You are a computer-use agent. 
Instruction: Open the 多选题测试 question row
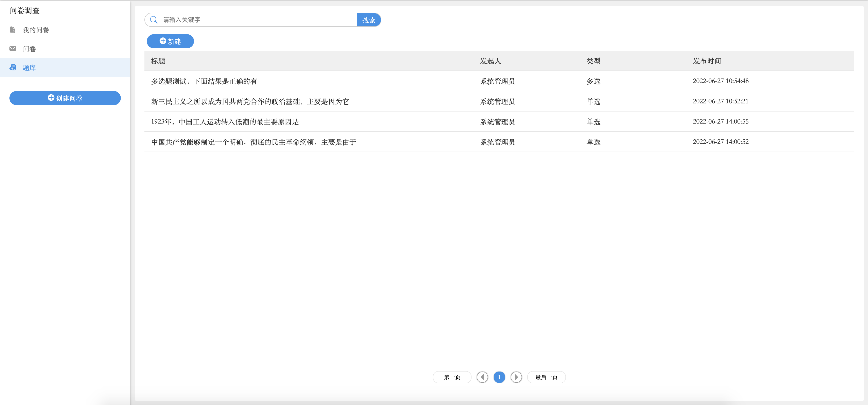pyautogui.click(x=204, y=81)
